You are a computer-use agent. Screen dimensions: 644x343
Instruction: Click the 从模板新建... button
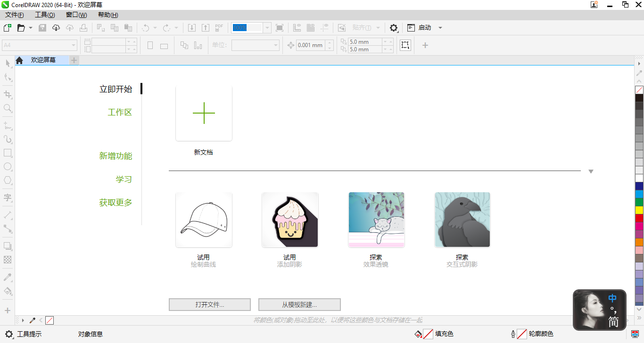pyautogui.click(x=299, y=305)
